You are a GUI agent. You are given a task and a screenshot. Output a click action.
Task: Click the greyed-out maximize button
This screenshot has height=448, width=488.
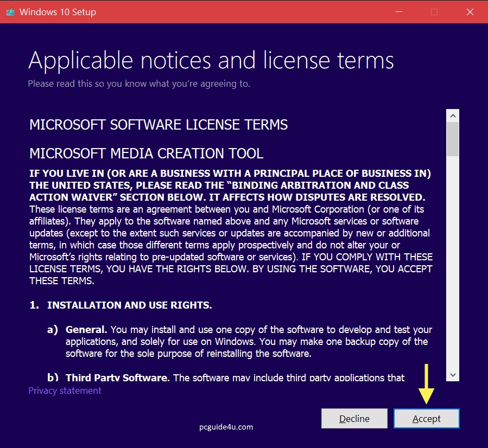(x=434, y=12)
